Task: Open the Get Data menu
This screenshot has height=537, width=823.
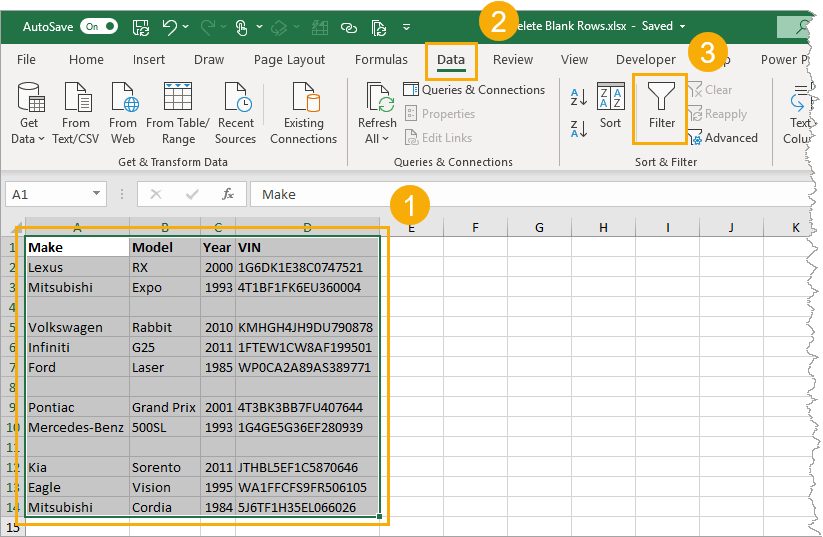Action: [x=28, y=113]
